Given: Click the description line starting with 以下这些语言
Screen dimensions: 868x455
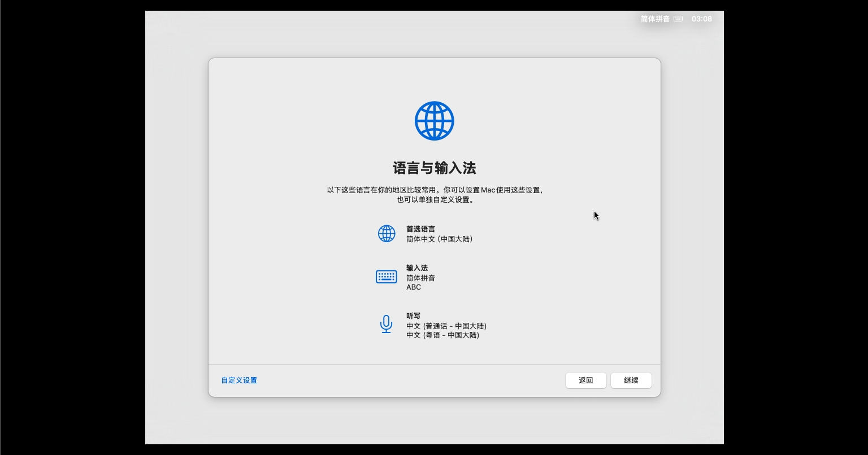Looking at the screenshot, I should pyautogui.click(x=435, y=190).
